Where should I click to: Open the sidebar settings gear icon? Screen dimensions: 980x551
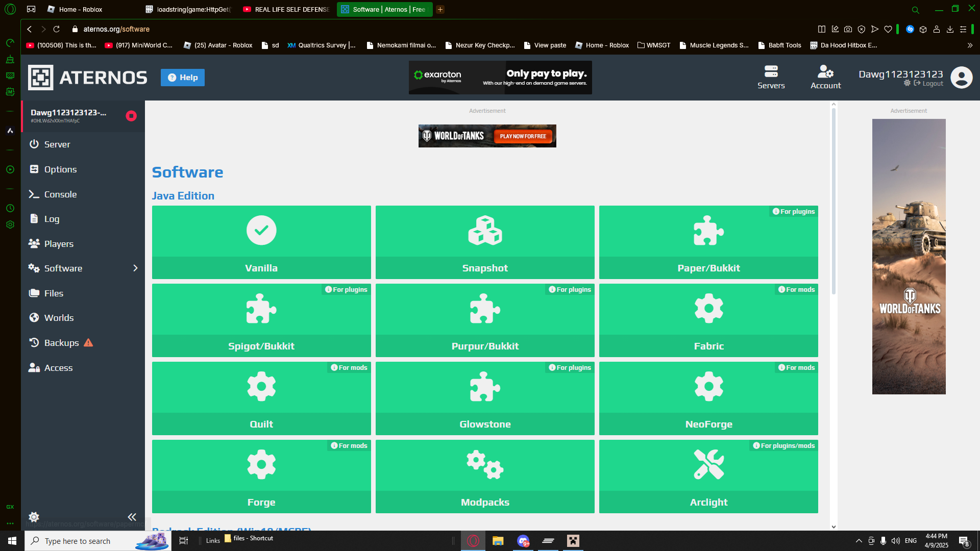pos(34,517)
